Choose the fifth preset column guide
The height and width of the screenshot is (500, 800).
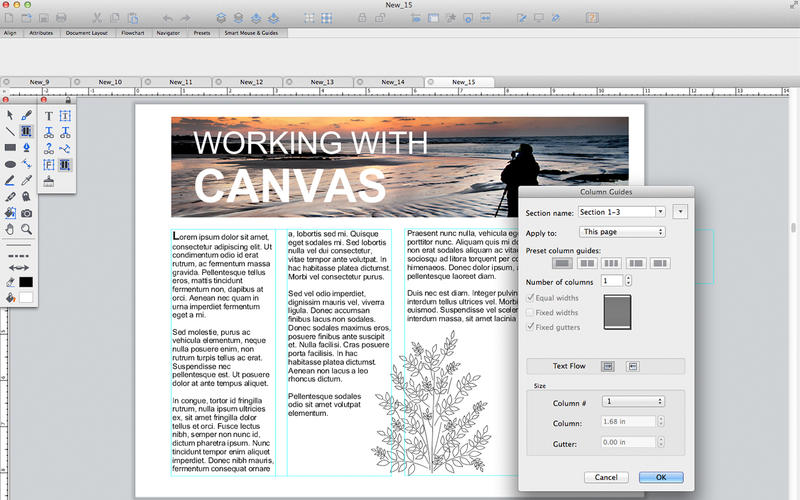[660, 263]
